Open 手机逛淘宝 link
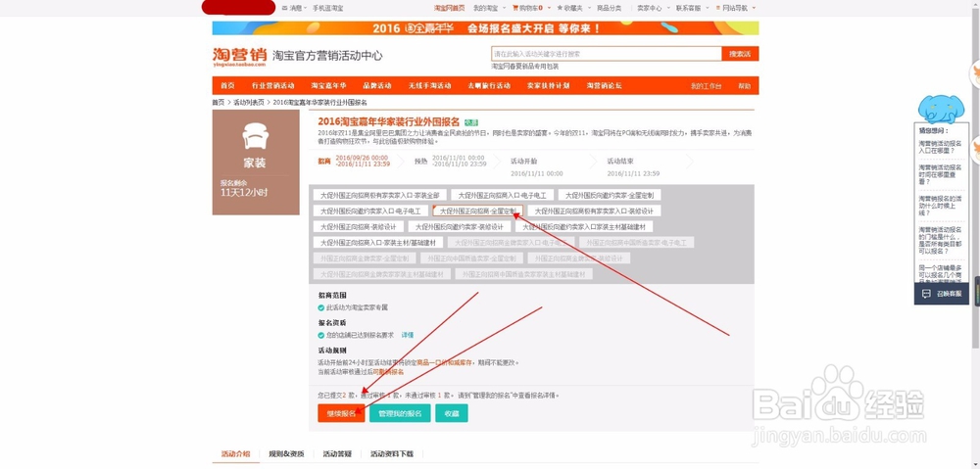 (328, 8)
